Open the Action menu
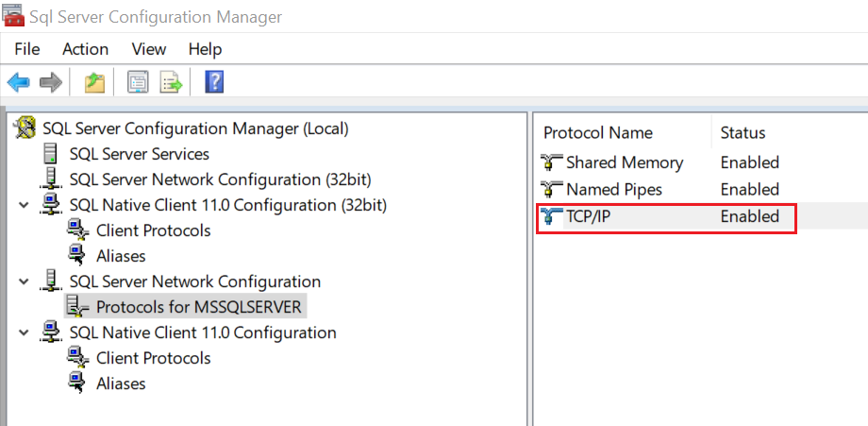The image size is (868, 426). (85, 49)
